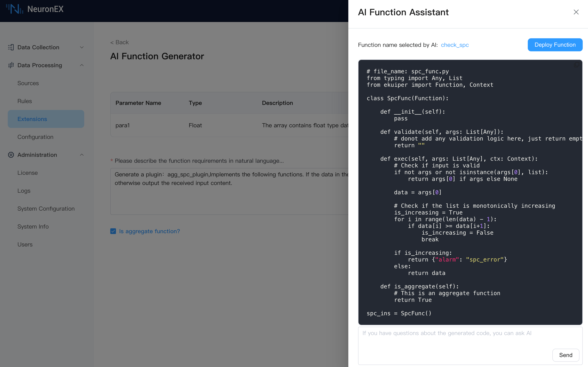Collapse the Data Processing menu chevron
588x367 pixels.
82,65
